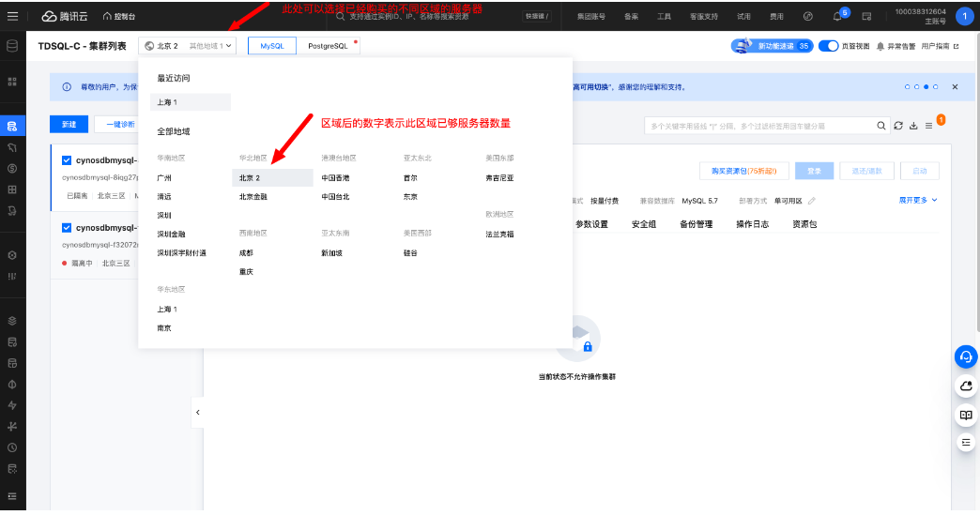Image resolution: width=980 pixels, height=515 pixels.
Task: Click the circular swap icon in the top bar
Action: (x=808, y=16)
